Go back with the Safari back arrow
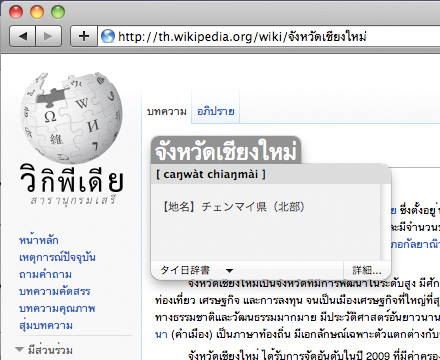The width and height of the screenshot is (440, 360). [22, 36]
